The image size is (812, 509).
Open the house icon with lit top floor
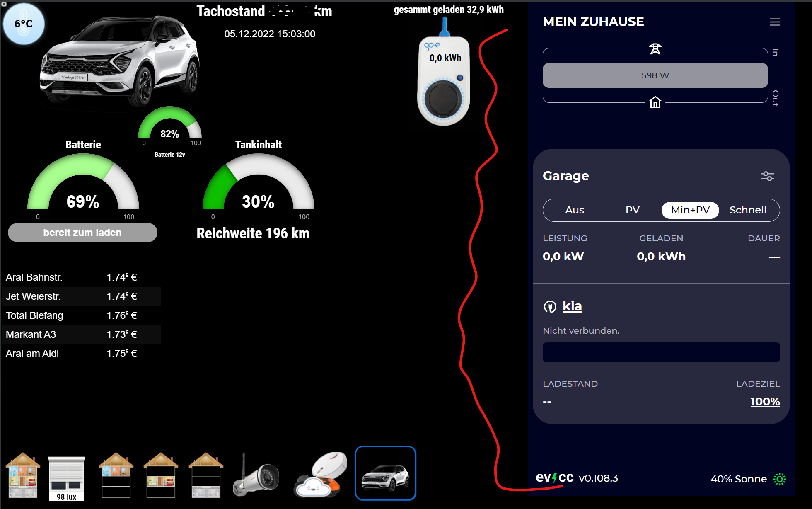pos(116,475)
